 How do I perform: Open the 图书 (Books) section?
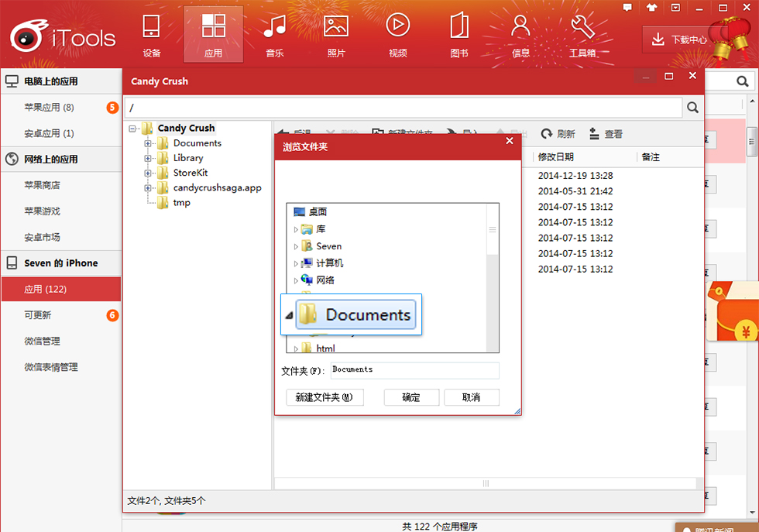click(458, 35)
